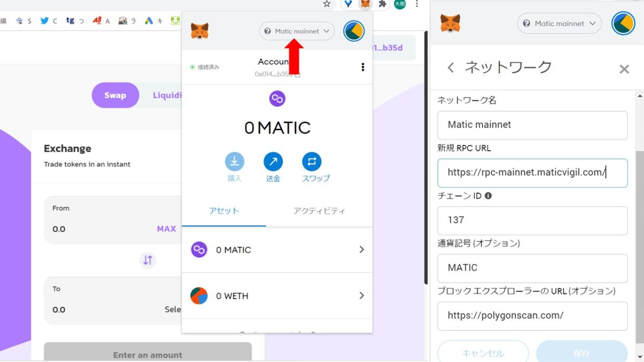The height and width of the screenshot is (362, 644).
Task: Click the 0 MATIC balance text
Action: pyautogui.click(x=277, y=128)
